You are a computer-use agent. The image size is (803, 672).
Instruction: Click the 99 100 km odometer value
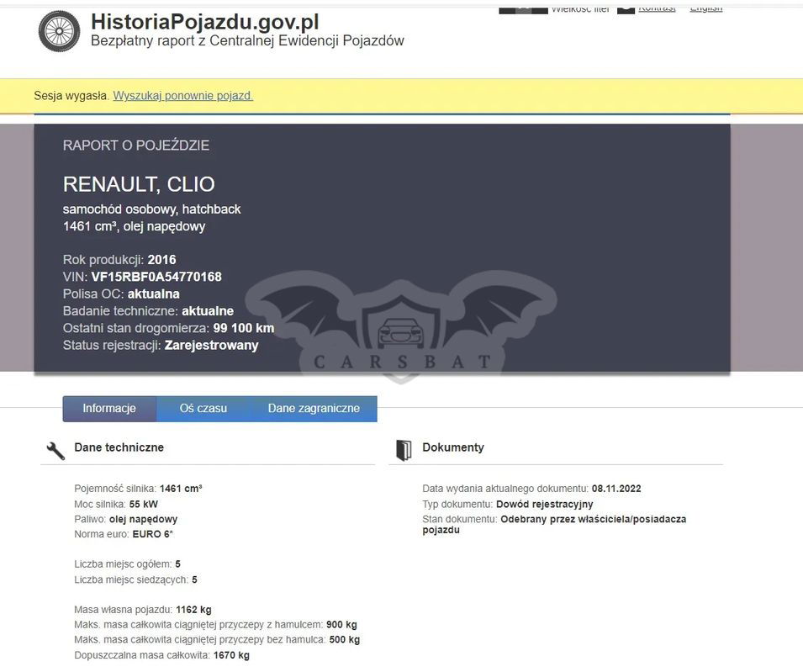pos(244,328)
